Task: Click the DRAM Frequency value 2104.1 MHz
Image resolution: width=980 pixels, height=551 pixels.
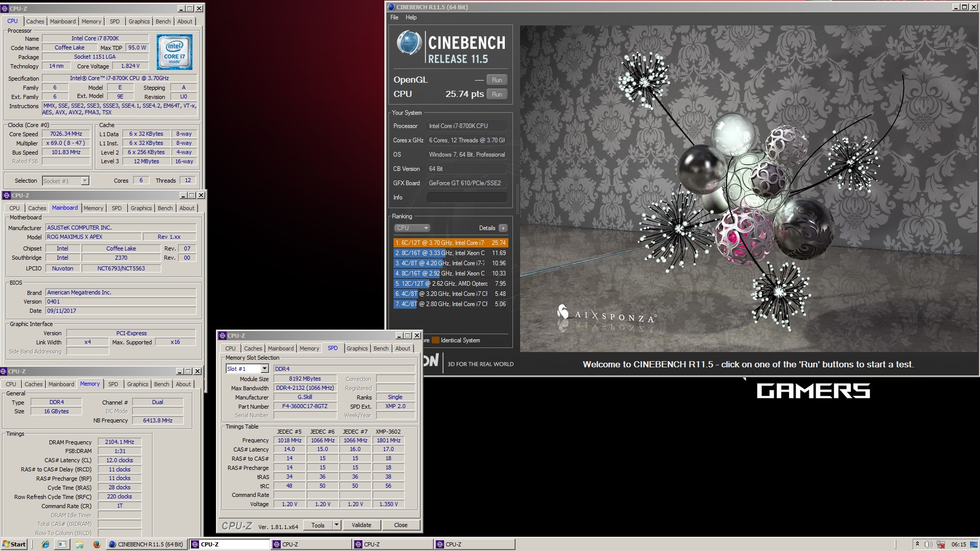Action: (119, 442)
